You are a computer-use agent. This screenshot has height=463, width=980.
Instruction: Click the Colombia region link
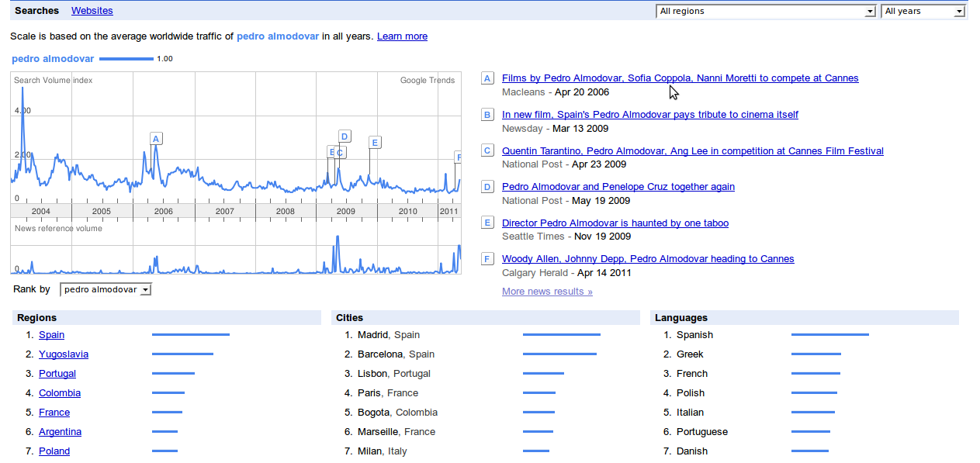60,393
